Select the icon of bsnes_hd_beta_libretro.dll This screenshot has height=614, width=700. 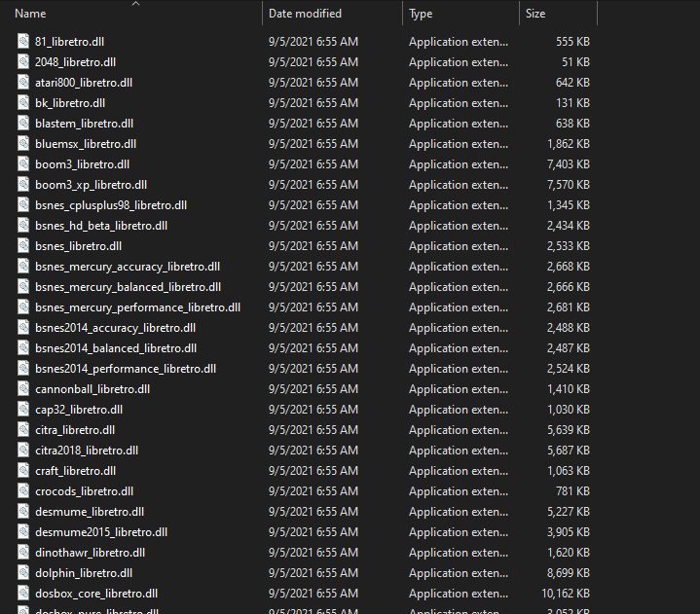(x=23, y=226)
